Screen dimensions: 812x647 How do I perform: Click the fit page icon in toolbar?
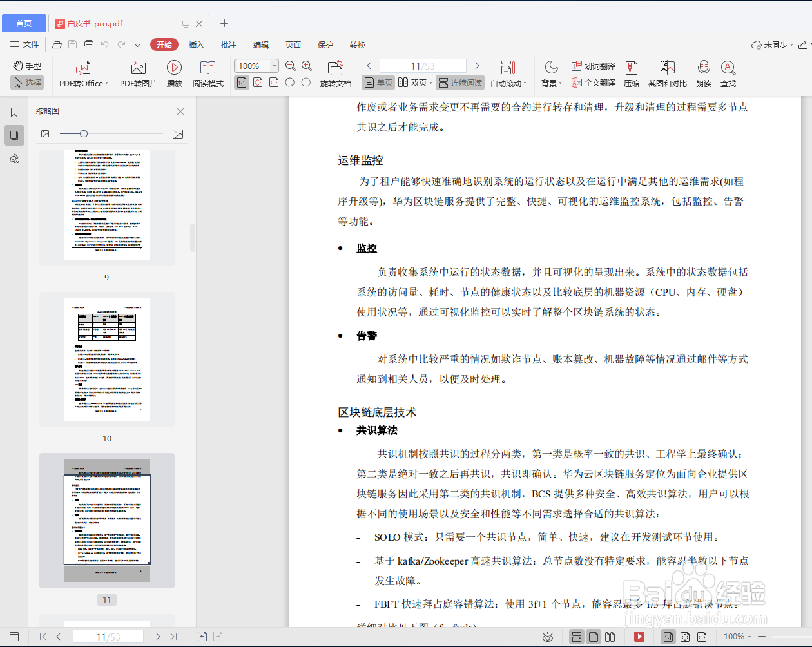pos(258,82)
